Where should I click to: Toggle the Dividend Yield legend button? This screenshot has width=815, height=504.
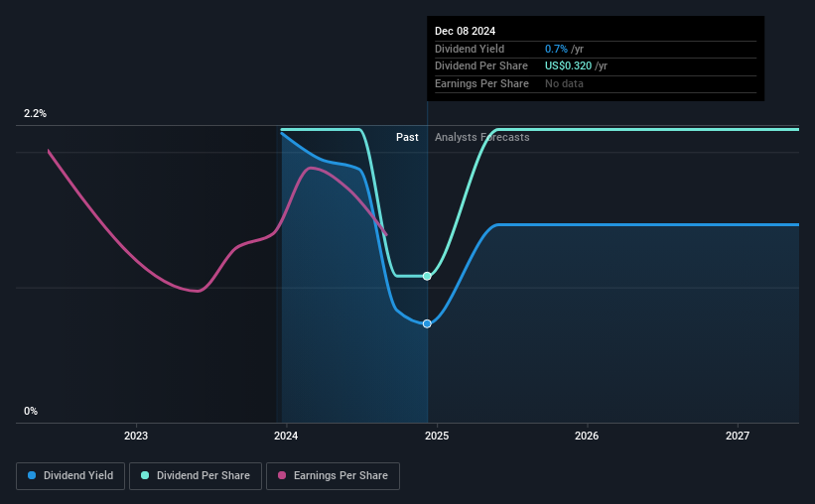pos(70,476)
